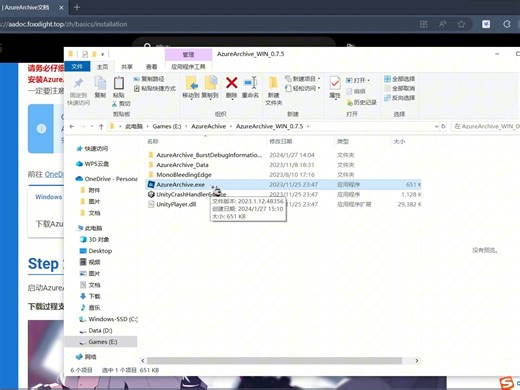Click Games (E:) in the address breadcrumb
520x390 pixels.
pyautogui.click(x=167, y=126)
